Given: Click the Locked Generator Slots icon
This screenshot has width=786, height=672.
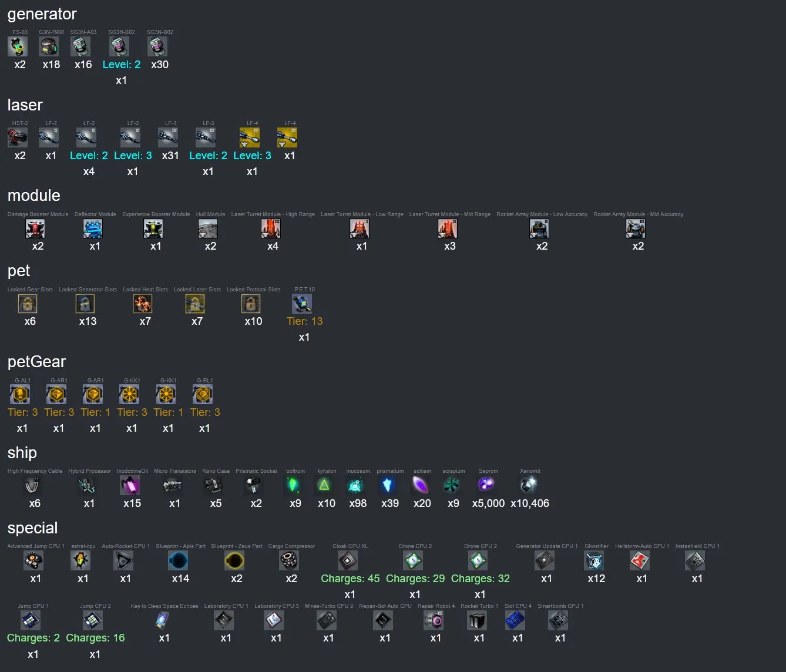Looking at the screenshot, I should tap(85, 304).
